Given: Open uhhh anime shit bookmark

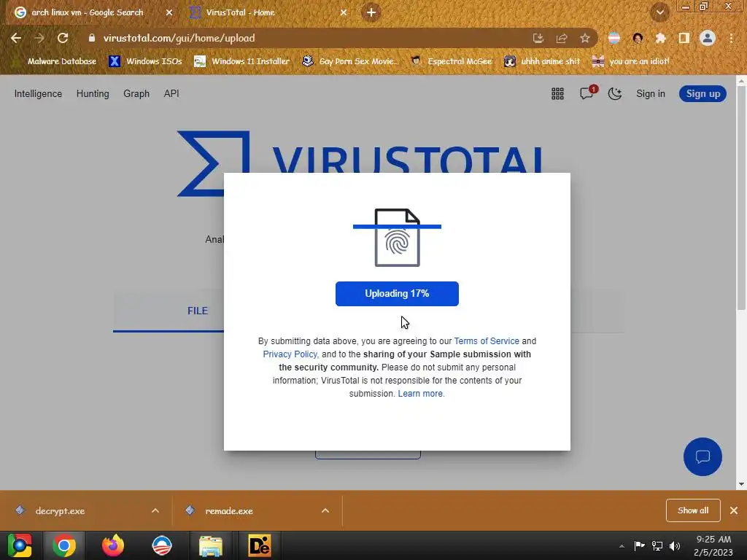Looking at the screenshot, I should 542,61.
